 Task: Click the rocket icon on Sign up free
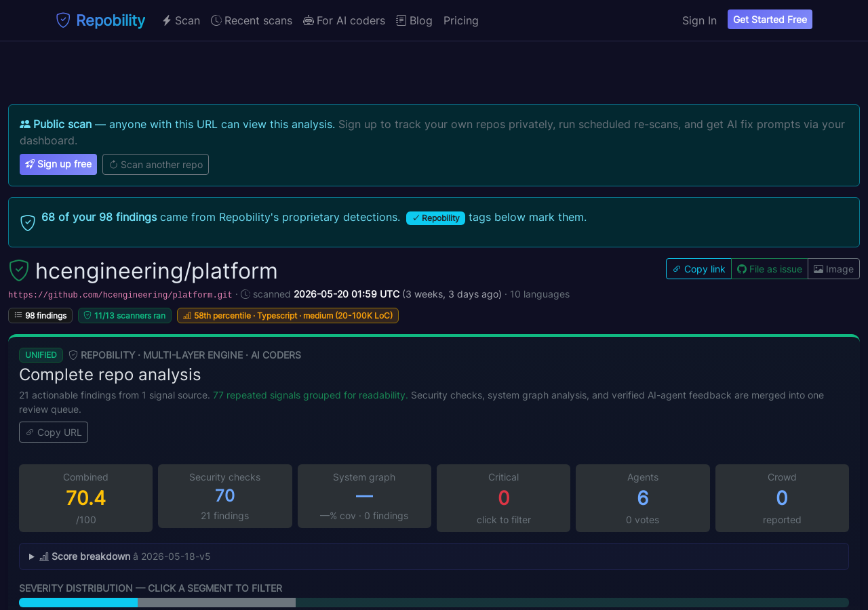[30, 164]
